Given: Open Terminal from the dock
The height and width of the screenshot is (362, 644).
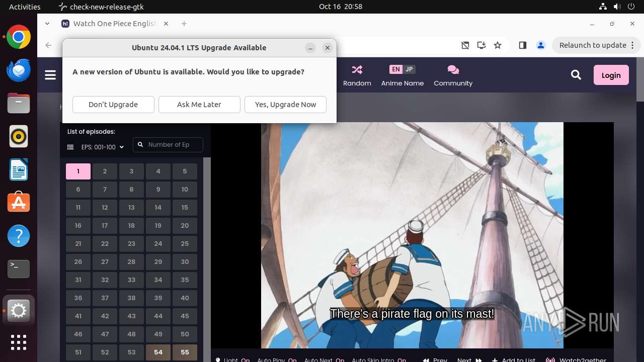Looking at the screenshot, I should (x=19, y=269).
